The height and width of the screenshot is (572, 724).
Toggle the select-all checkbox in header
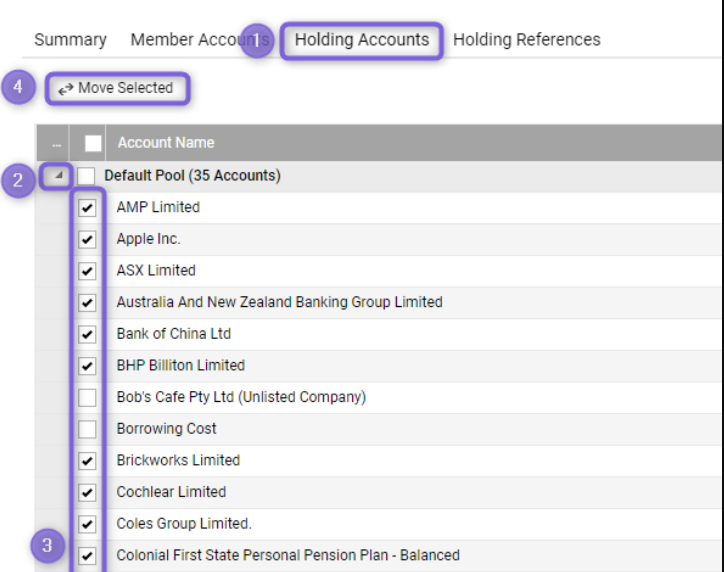[93, 143]
